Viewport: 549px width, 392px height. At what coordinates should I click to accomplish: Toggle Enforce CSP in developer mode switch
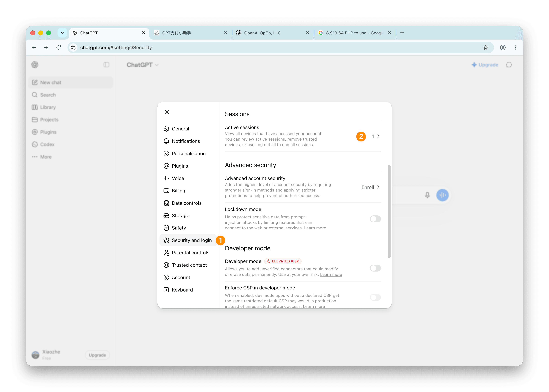(375, 297)
